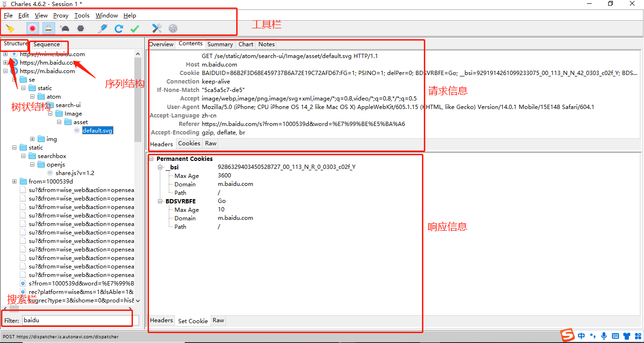Collapse the Image folder node
Image resolution: width=644 pixels, height=343 pixels.
click(x=50, y=114)
